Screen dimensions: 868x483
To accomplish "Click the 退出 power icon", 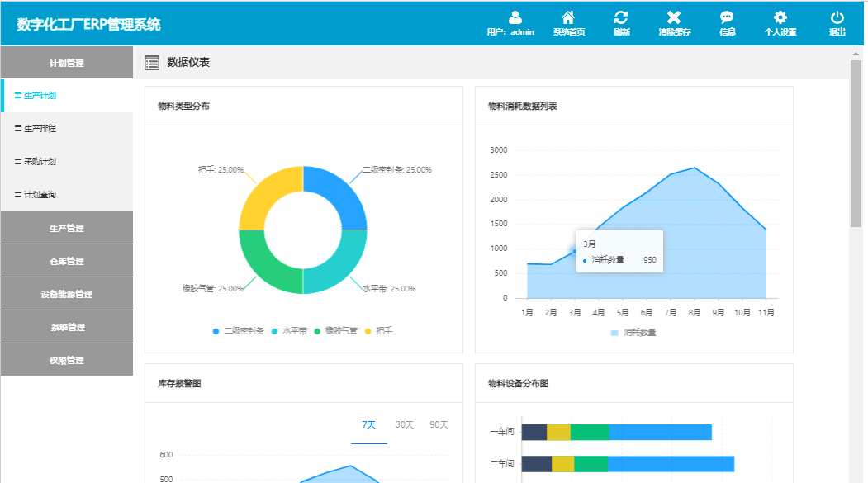I will coord(837,17).
